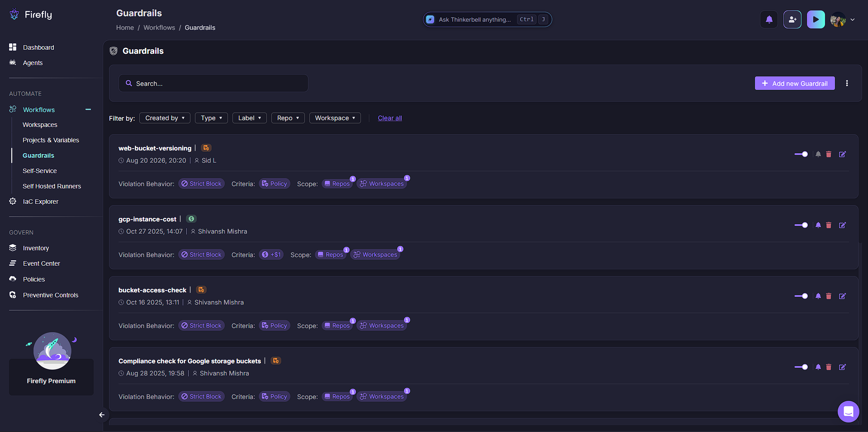This screenshot has height=432, width=868.
Task: Open the Label filter dropdown
Action: [x=250, y=118]
